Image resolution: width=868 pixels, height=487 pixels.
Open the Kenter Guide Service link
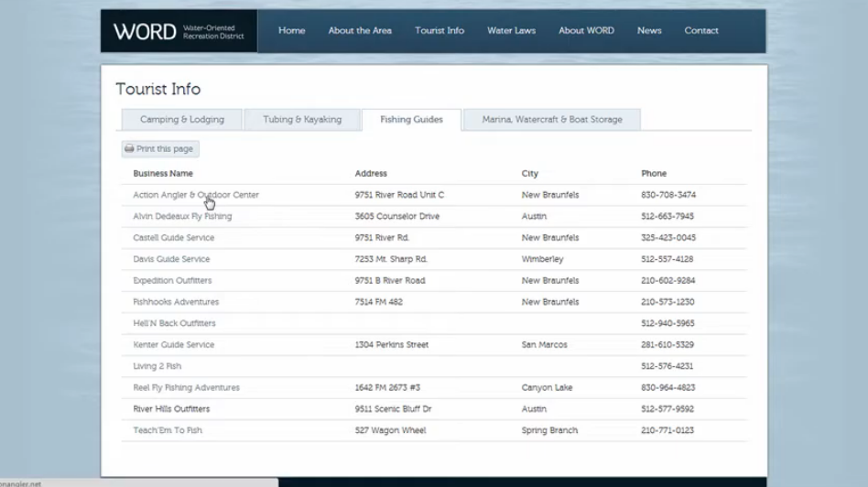click(173, 345)
